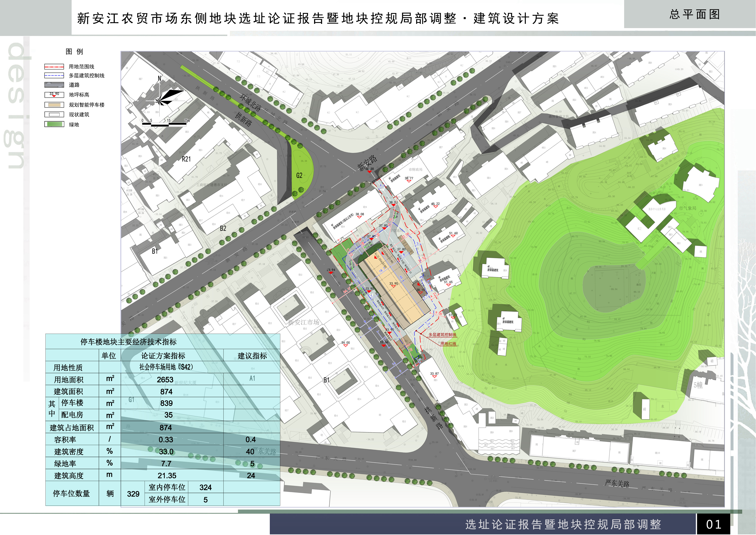Click the 建筑密度 value 33.0
Image resolution: width=756 pixels, height=535 pixels.
(166, 452)
